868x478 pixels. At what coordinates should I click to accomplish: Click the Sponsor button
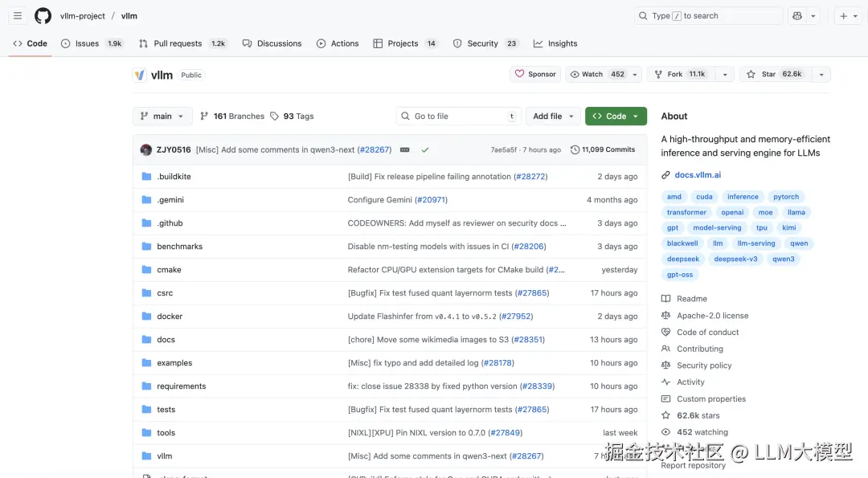point(535,74)
